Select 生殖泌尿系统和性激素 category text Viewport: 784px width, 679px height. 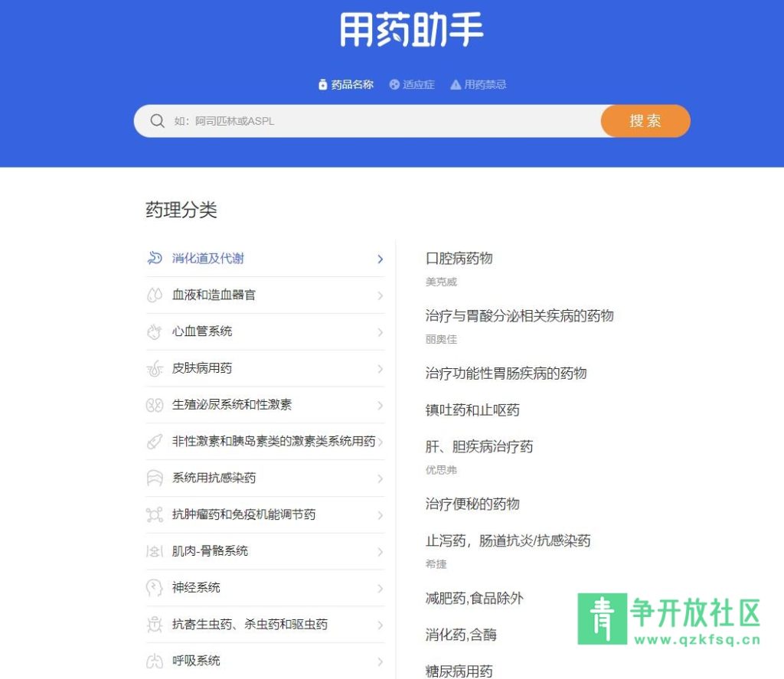[x=232, y=404]
